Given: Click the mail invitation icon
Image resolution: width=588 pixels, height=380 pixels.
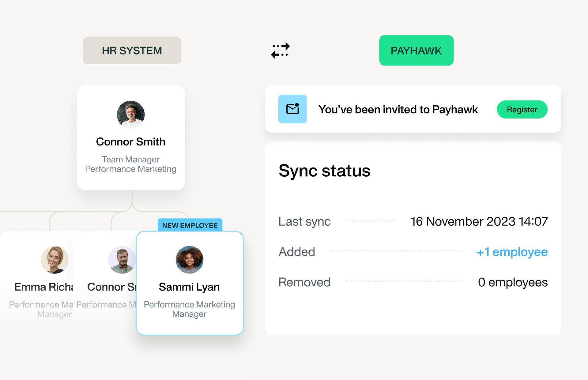Looking at the screenshot, I should [292, 109].
